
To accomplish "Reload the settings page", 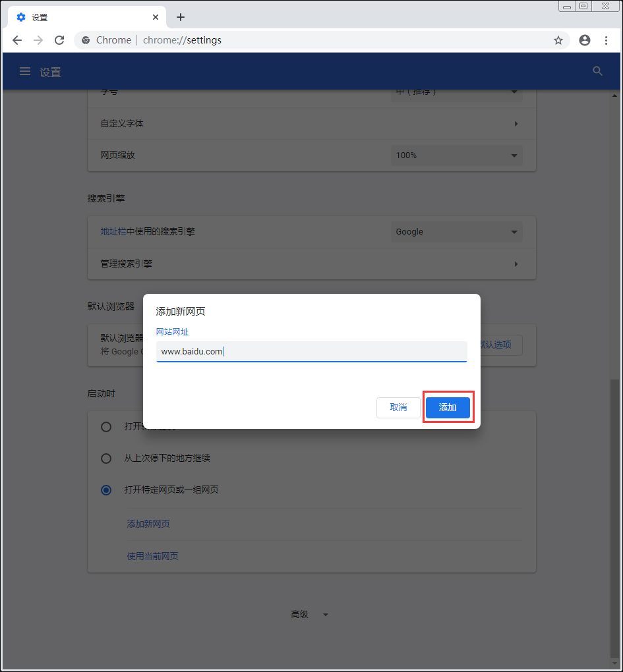I will tap(59, 40).
